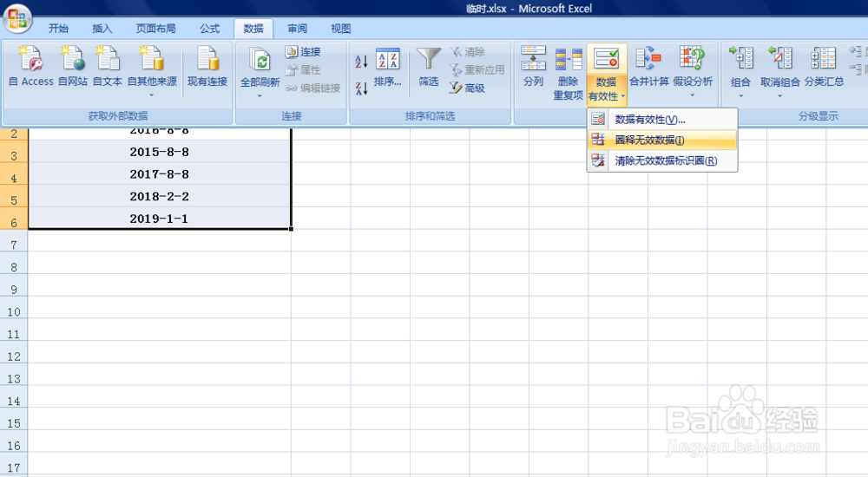868x477 pixels.
Task: Click Reapply filter (重新应用)
Action: coord(477,69)
